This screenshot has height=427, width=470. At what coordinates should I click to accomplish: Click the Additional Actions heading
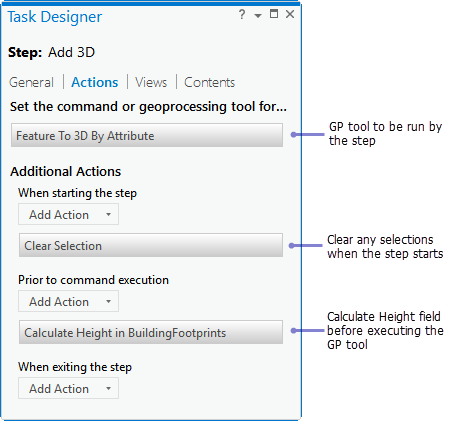(x=66, y=171)
